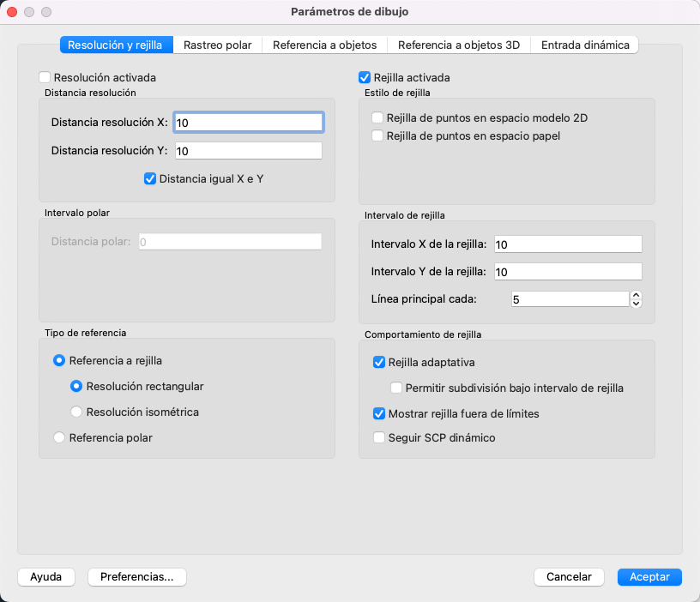Check Rejilla de puntos en espacio papel
The image size is (700, 602).
coord(377,135)
